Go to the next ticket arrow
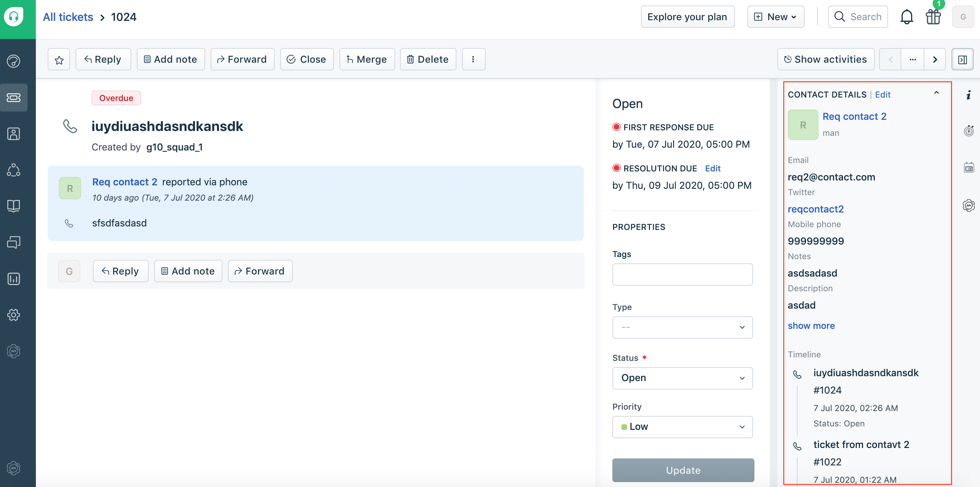Screen dimensions: 980x487 935,60
